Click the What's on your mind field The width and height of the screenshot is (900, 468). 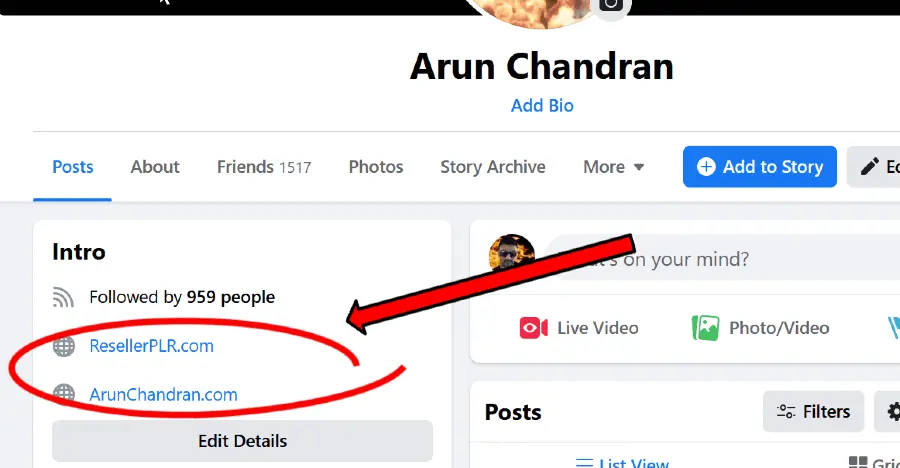[x=722, y=259]
